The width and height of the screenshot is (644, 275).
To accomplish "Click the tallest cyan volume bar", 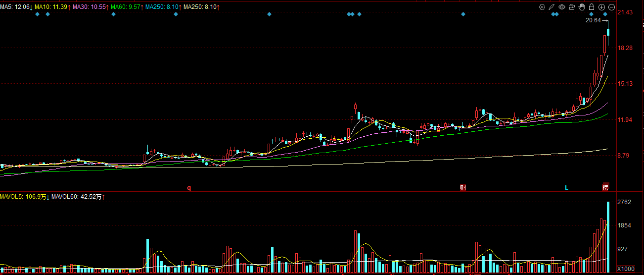I will point(608,237).
